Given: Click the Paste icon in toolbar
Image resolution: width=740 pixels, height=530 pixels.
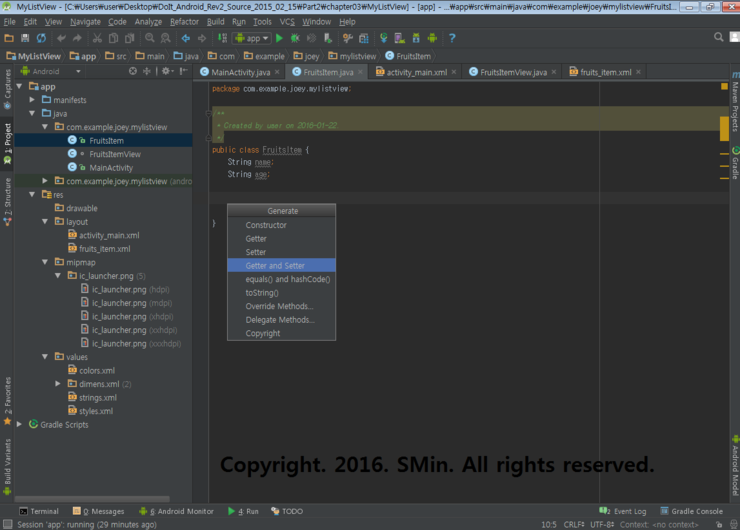Looking at the screenshot, I should (x=129, y=38).
